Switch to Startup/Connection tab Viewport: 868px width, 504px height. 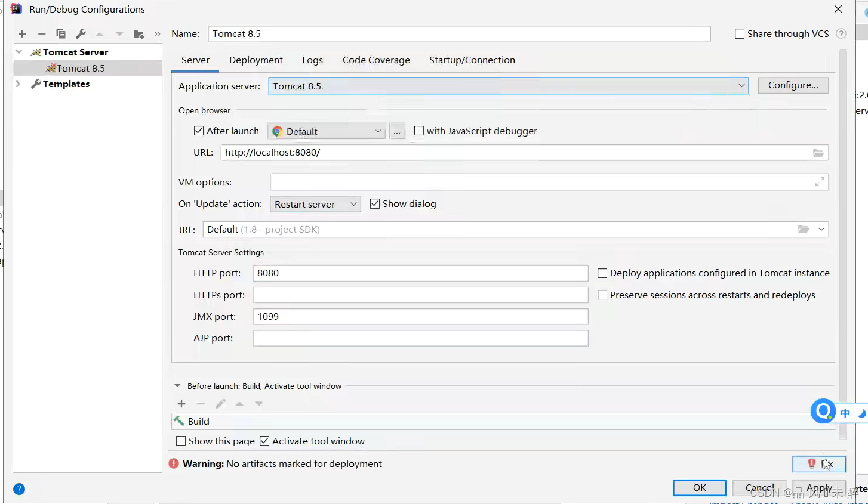(x=472, y=60)
